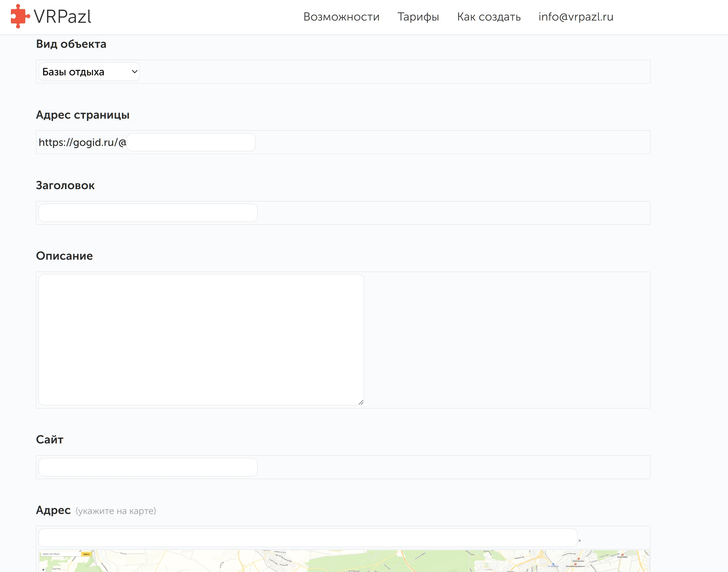Click the chevron arrow of Базы отдыха
Image resolution: width=728 pixels, height=572 pixels.
[x=134, y=72]
